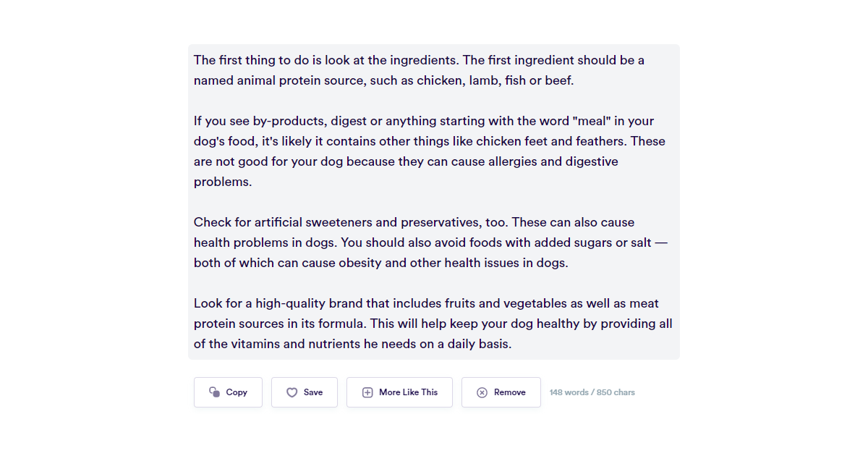The image size is (868, 456).
Task: Click the paragraph about artificial sweeteners
Action: pyautogui.click(x=430, y=242)
